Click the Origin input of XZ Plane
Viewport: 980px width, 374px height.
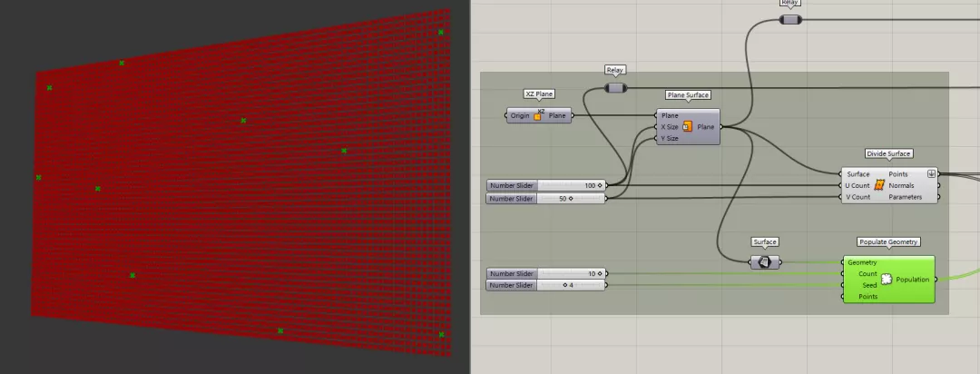click(x=519, y=115)
